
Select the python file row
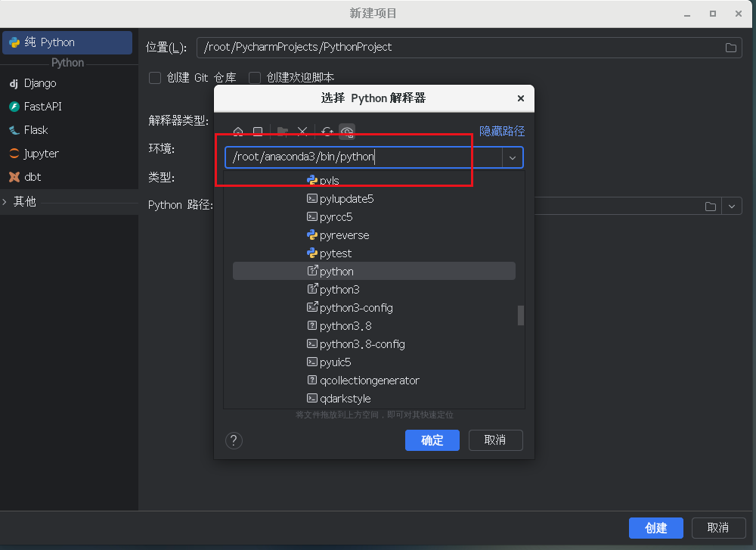[x=374, y=271]
